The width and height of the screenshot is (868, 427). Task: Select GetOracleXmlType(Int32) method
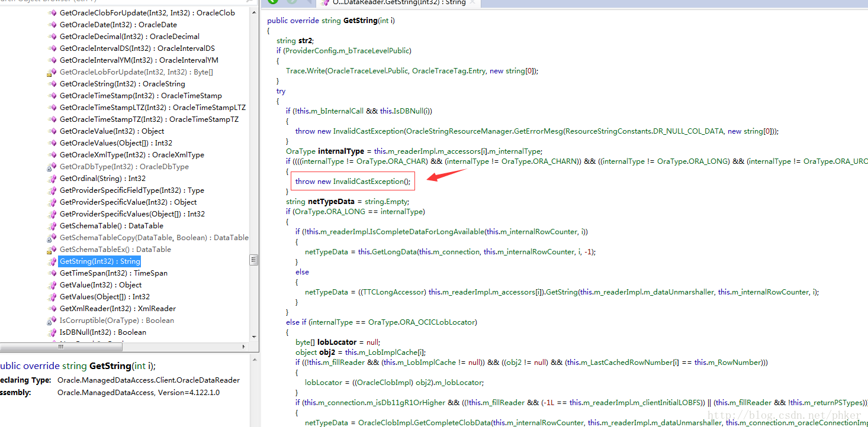point(132,155)
